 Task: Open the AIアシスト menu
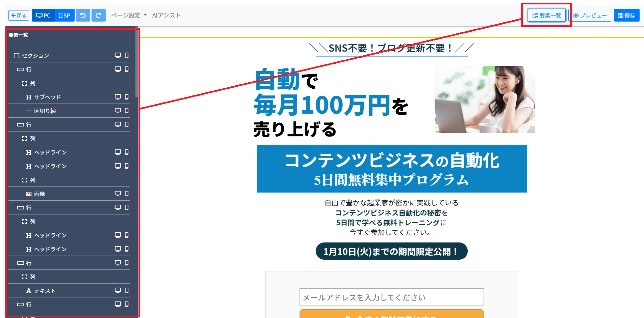[166, 15]
